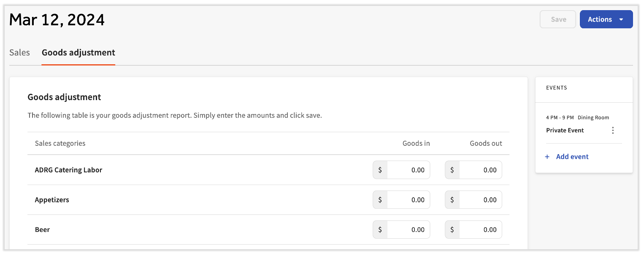Click the Add event link

[572, 157]
